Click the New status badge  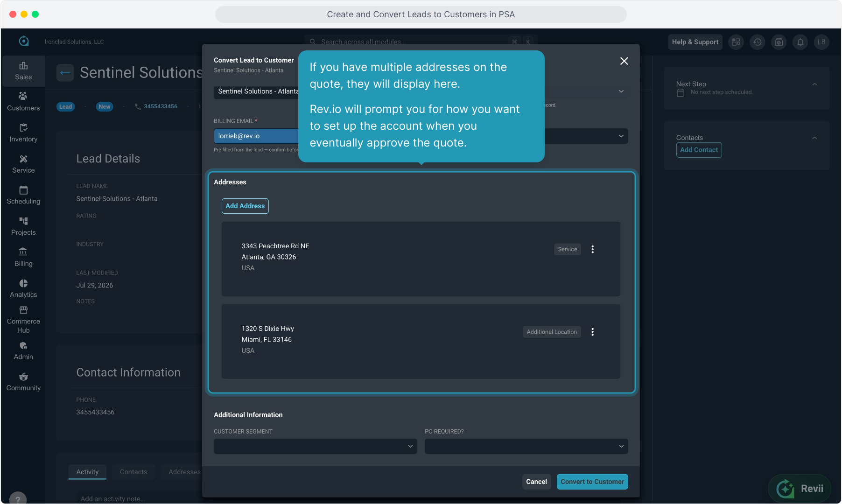pyautogui.click(x=105, y=106)
